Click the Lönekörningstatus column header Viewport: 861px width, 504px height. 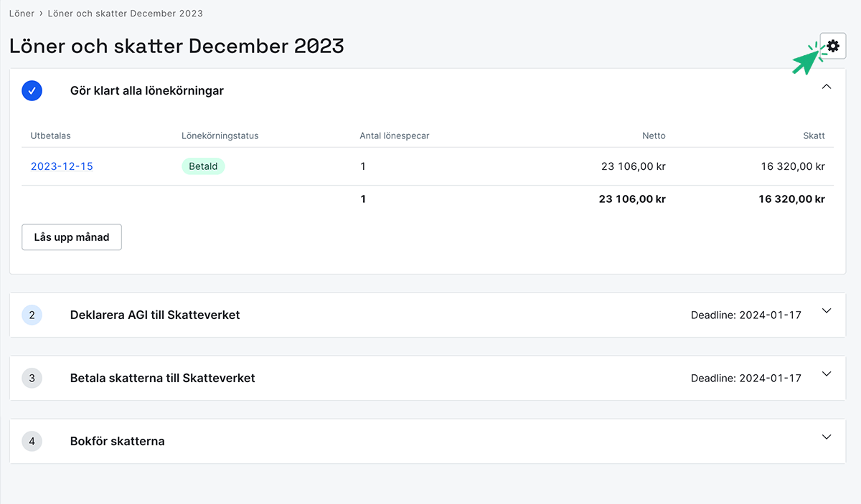(220, 135)
